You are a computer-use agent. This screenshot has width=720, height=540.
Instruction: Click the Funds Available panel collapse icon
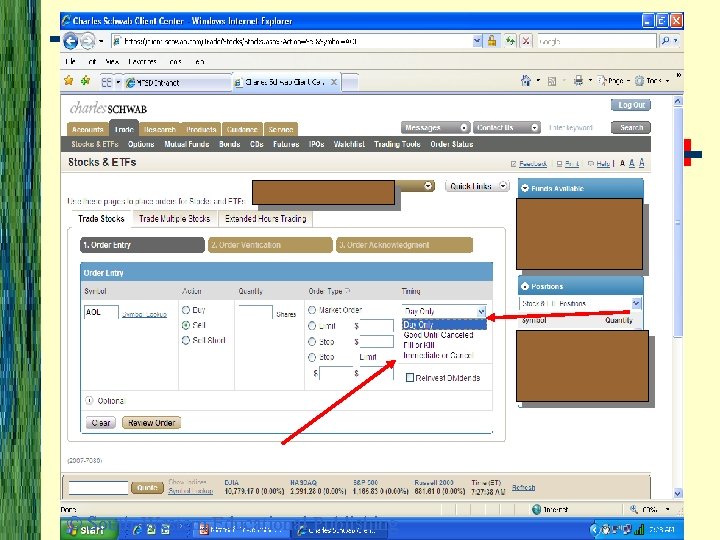point(525,188)
